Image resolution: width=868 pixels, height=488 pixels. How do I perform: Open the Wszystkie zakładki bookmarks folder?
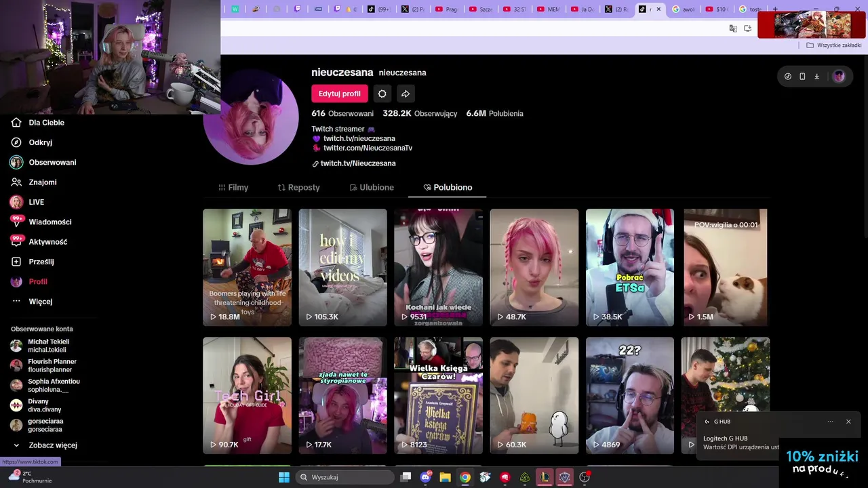pos(833,45)
